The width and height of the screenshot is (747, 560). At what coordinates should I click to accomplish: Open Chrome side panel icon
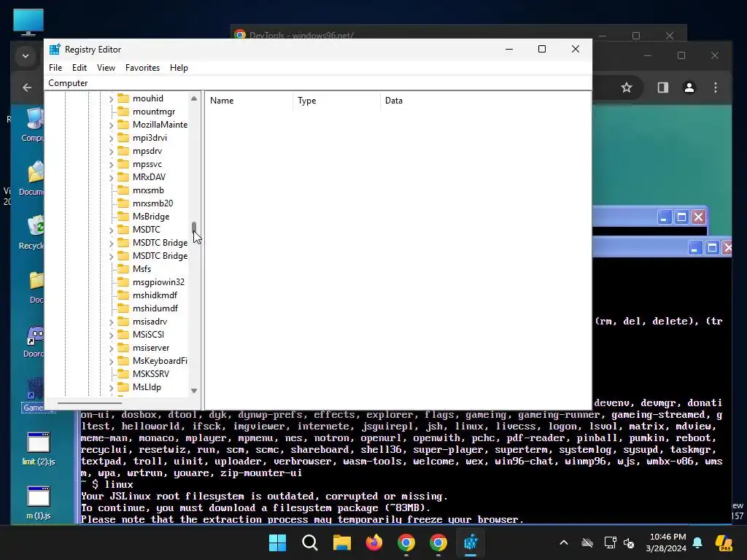[662, 87]
